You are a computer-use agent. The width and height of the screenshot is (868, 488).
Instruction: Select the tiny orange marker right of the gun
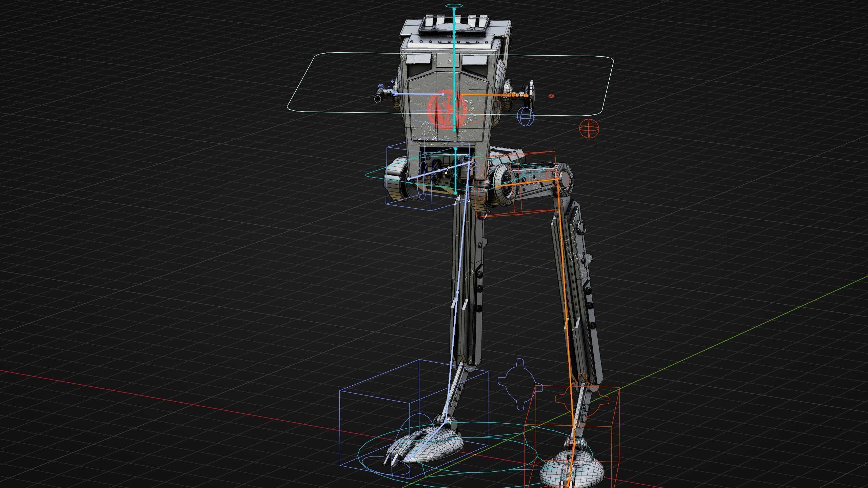[x=551, y=96]
